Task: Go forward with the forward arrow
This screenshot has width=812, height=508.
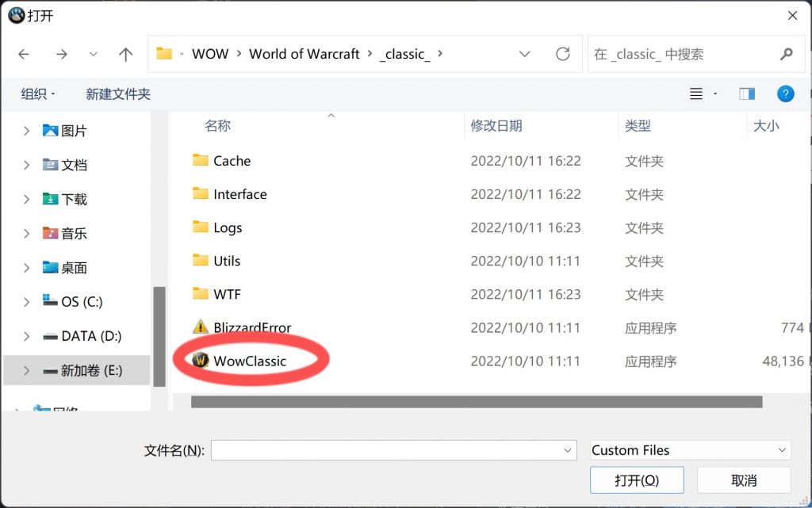Action: pos(62,55)
